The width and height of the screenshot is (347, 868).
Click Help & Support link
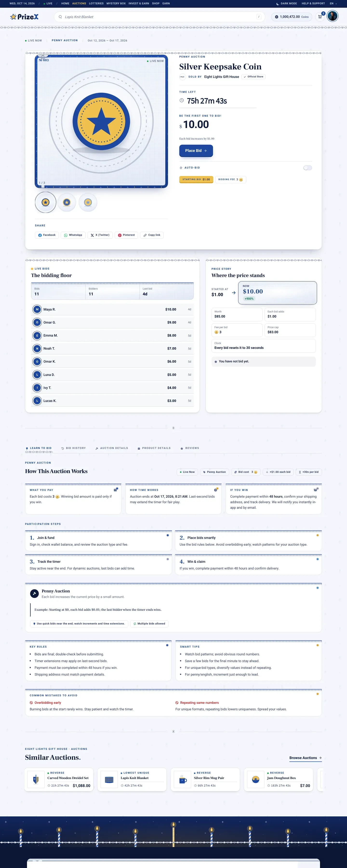(313, 3)
